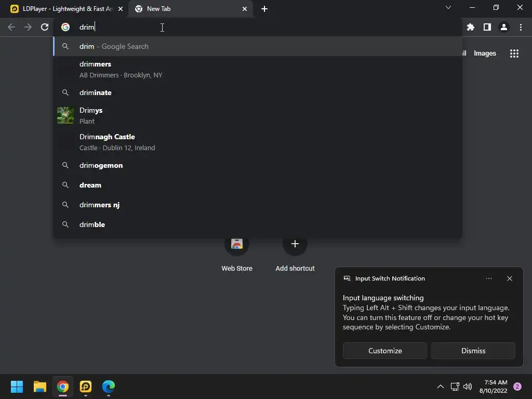Screen dimensions: 532x399
Task: Open a new tab with the plus button
Action: pos(264,9)
